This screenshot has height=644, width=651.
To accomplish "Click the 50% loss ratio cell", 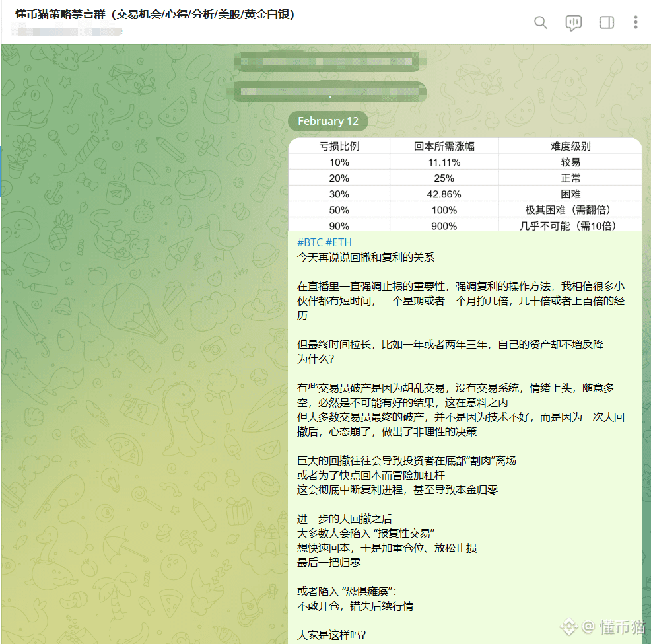I will pos(339,210).
